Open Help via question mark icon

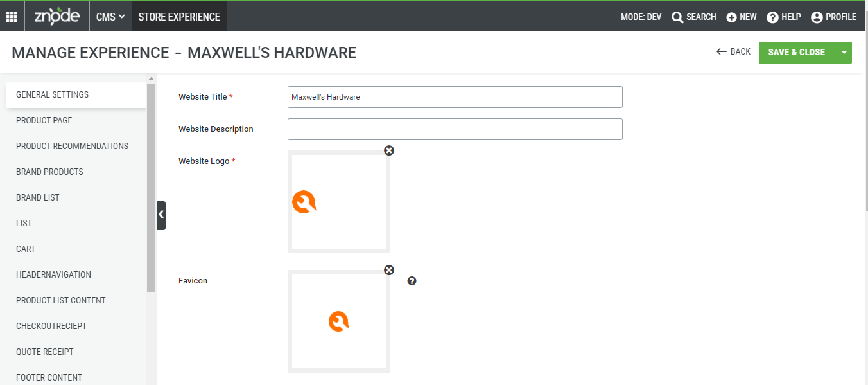point(772,17)
